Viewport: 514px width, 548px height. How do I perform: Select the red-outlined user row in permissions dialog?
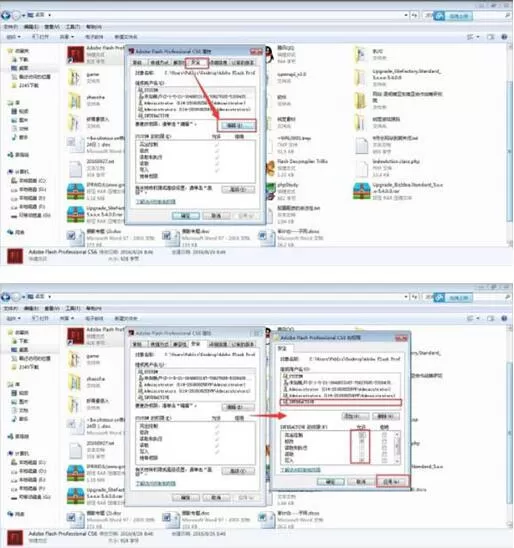pos(341,402)
